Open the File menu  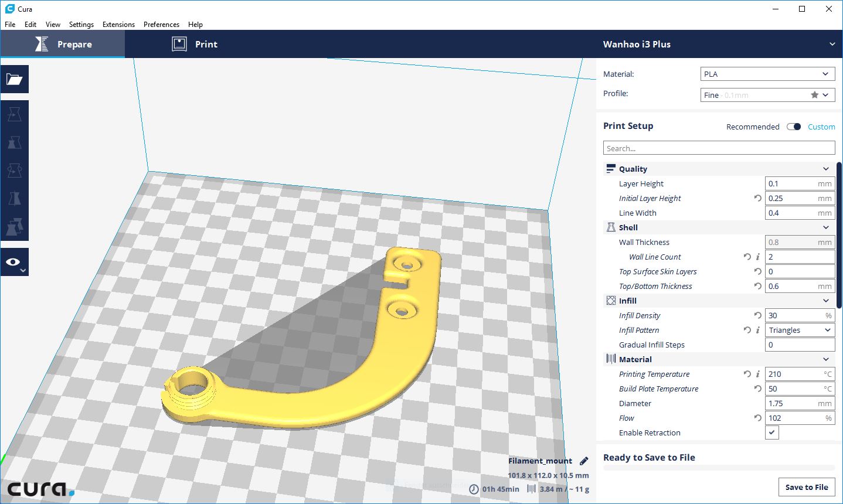10,25
